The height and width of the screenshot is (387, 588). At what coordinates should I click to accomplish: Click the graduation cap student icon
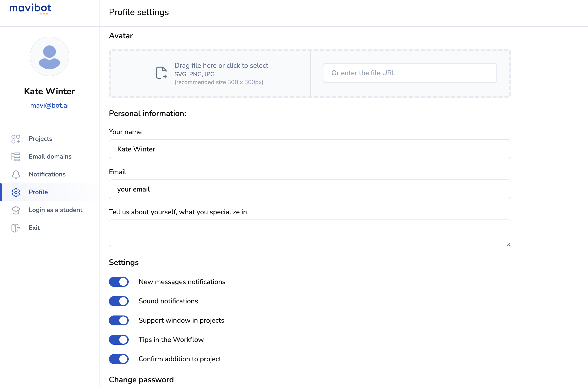click(16, 210)
